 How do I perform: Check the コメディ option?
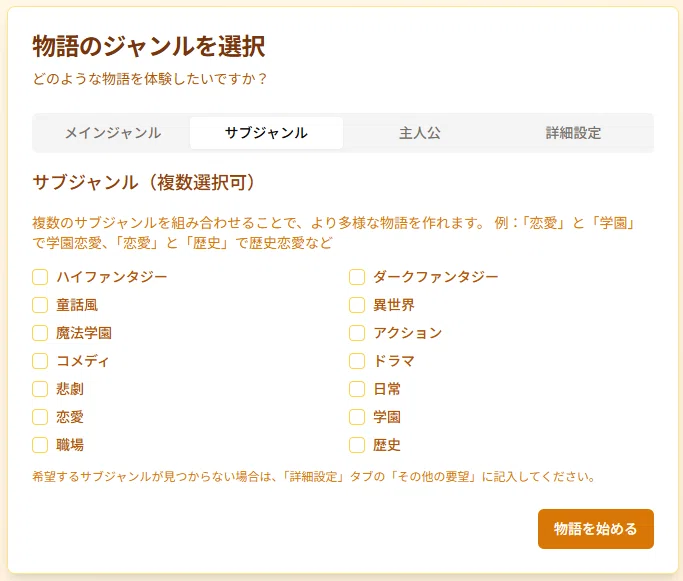[40, 361]
